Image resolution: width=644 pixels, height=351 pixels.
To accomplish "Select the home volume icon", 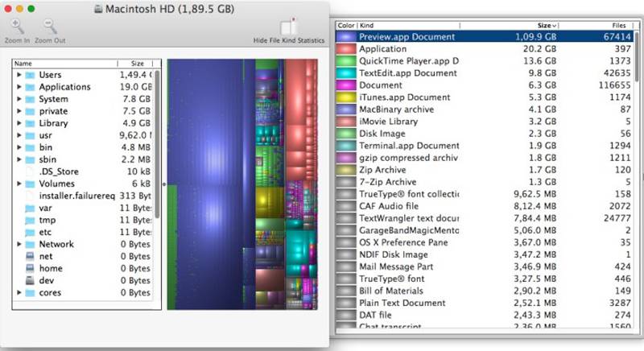I will [x=31, y=268].
